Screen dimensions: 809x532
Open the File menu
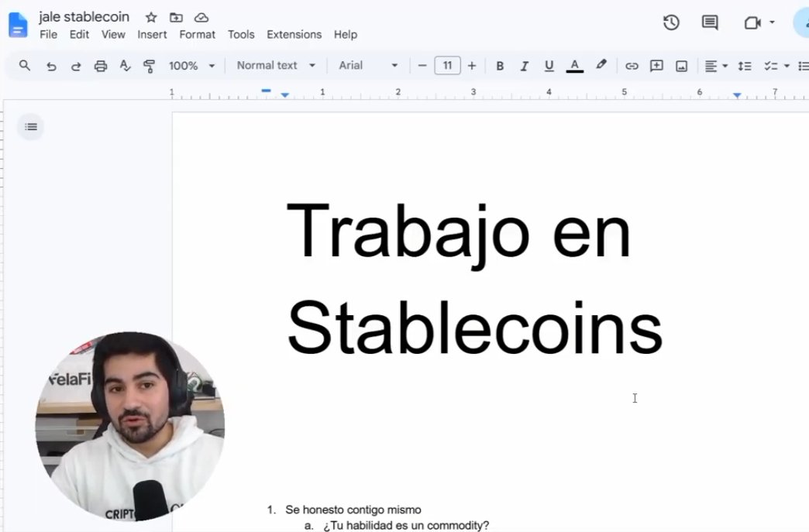pos(49,35)
